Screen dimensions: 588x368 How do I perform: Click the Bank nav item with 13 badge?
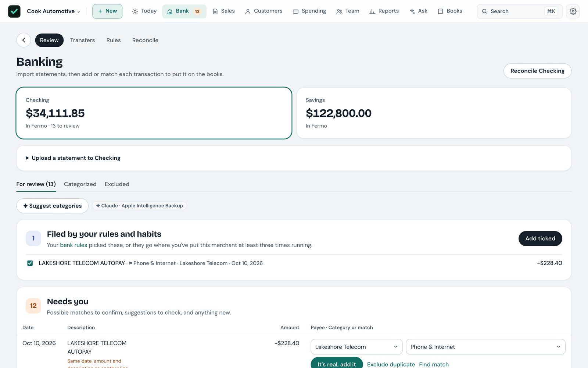pos(184,11)
